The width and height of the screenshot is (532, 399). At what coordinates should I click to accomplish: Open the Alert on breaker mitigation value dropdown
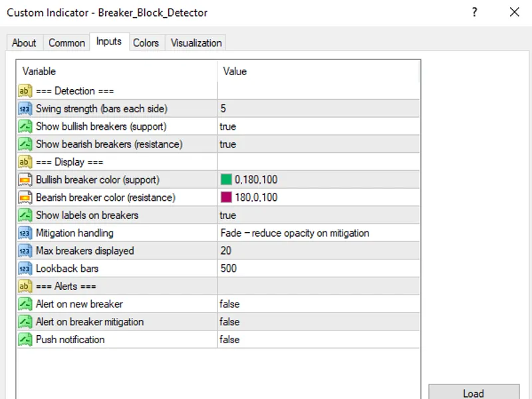click(x=319, y=322)
